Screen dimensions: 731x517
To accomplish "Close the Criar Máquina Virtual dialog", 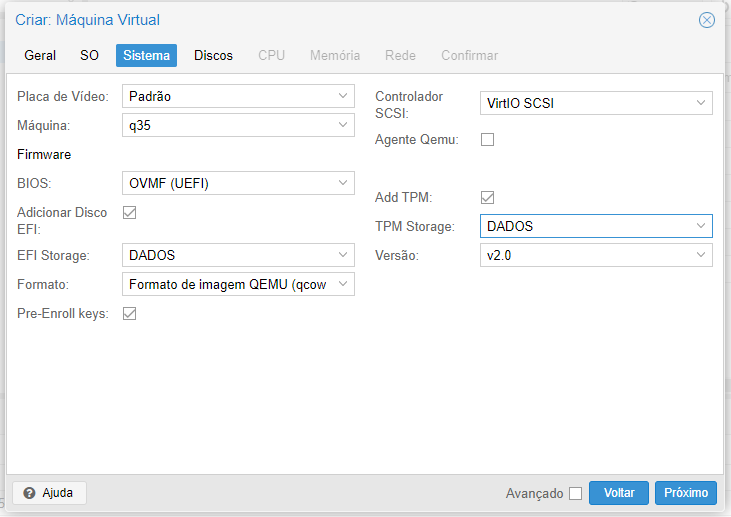I will point(706,20).
